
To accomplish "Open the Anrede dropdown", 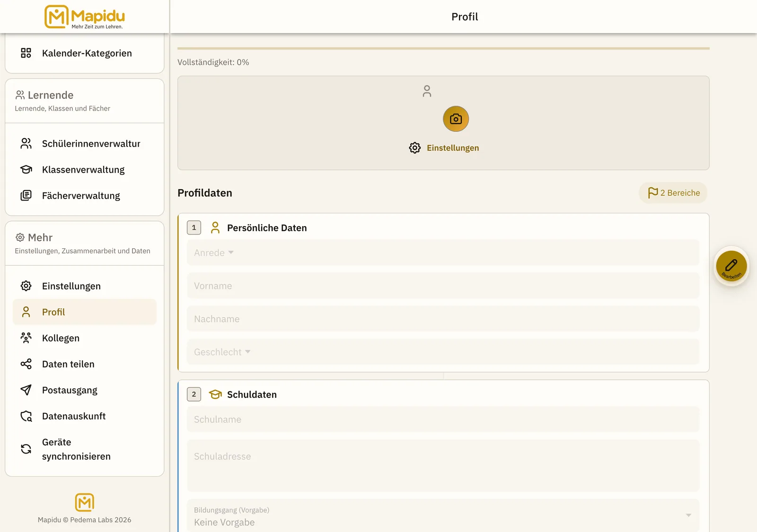I will pyautogui.click(x=443, y=253).
